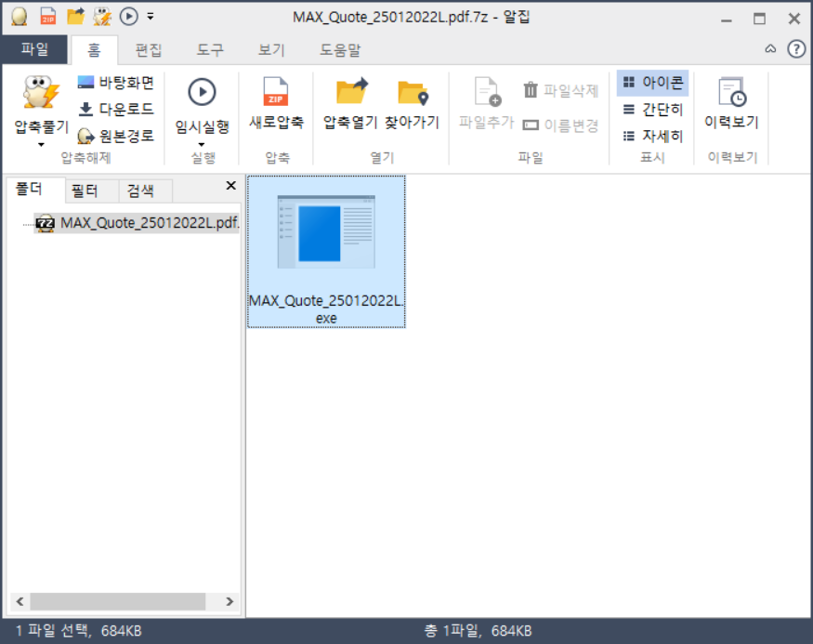Extract to source path with 원본경로
The width and height of the screenshot is (813, 644).
point(115,136)
